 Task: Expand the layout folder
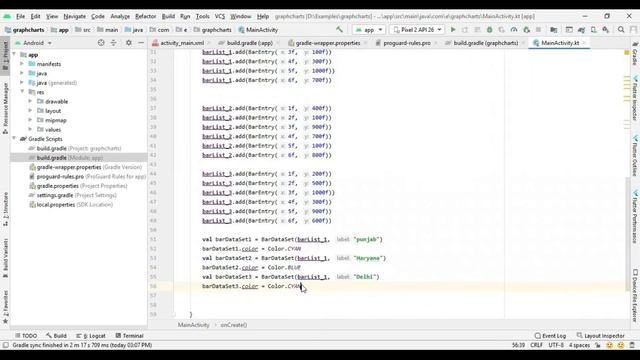pos(30,111)
